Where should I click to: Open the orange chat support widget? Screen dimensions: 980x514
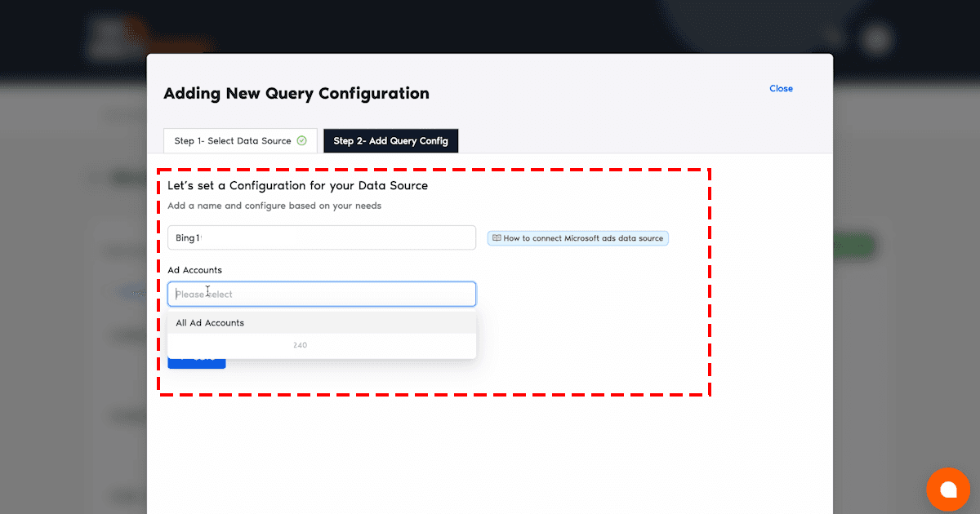pos(947,490)
